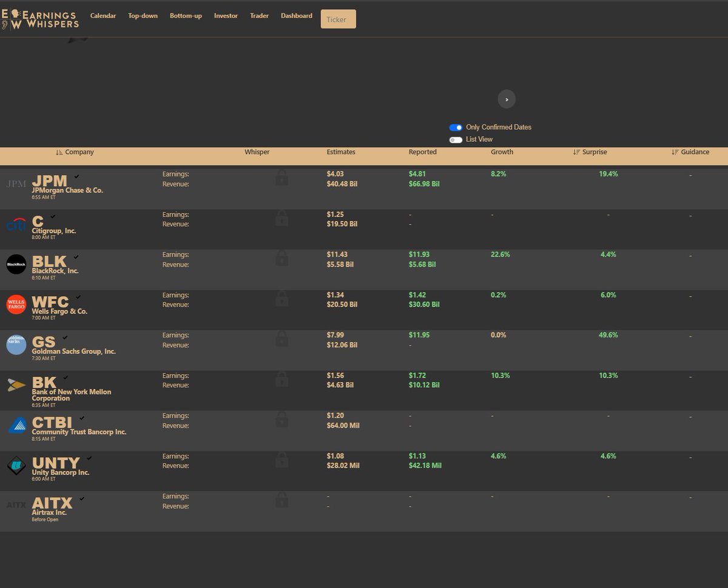This screenshot has height=588, width=728.
Task: Click Goldman Sachs earnings estimate $7.99
Action: coord(335,335)
